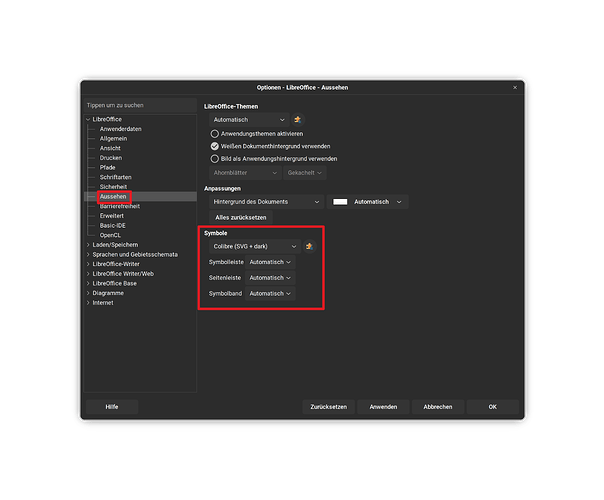Select Weißen Dokumenthintergrund verwenden option
The height and width of the screenshot is (500, 604).
214,146
